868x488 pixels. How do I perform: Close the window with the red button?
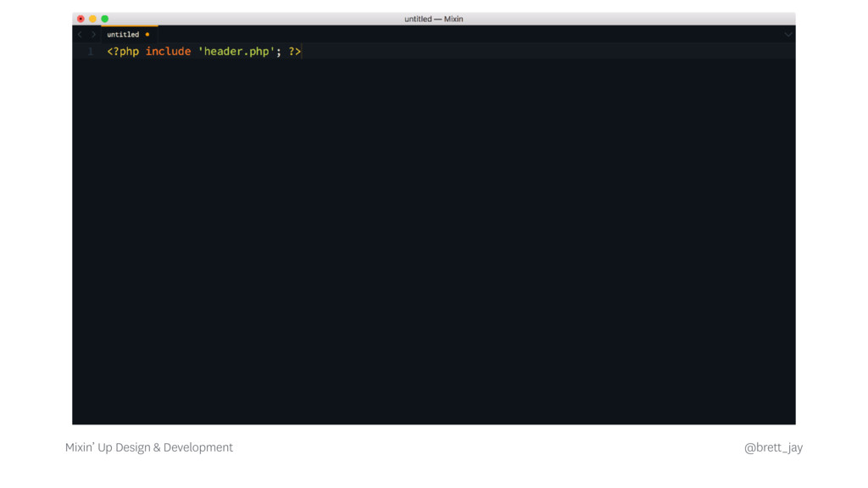(x=81, y=19)
